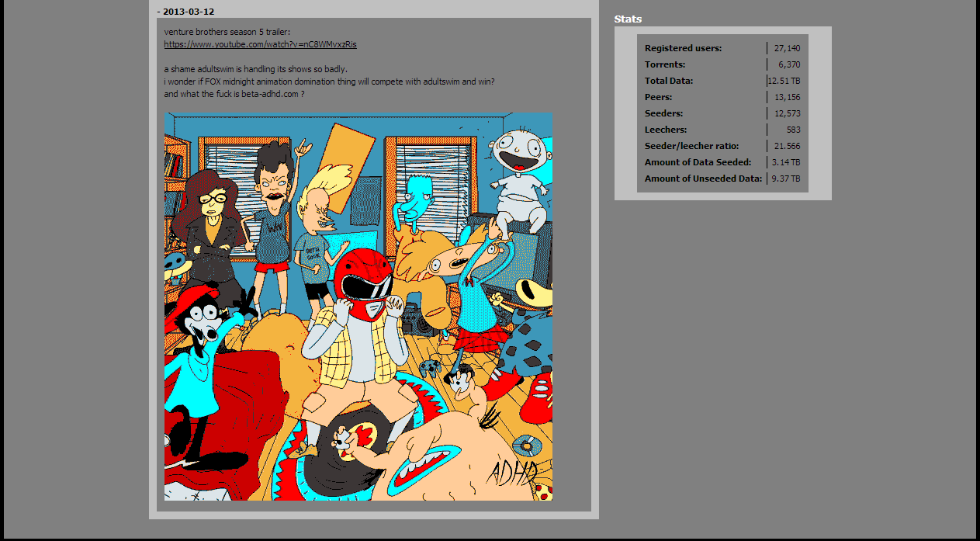980x541 pixels.
Task: Select the 6,370 torrents value
Action: pos(789,64)
